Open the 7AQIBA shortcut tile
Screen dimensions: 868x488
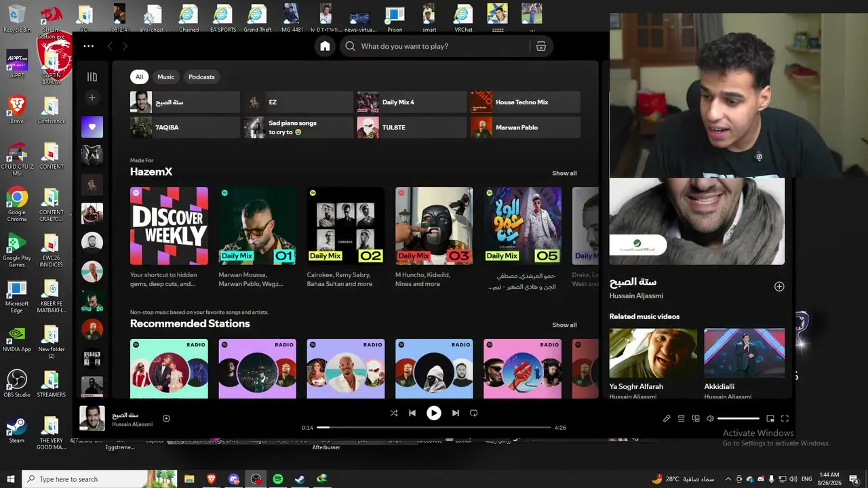tap(184, 127)
